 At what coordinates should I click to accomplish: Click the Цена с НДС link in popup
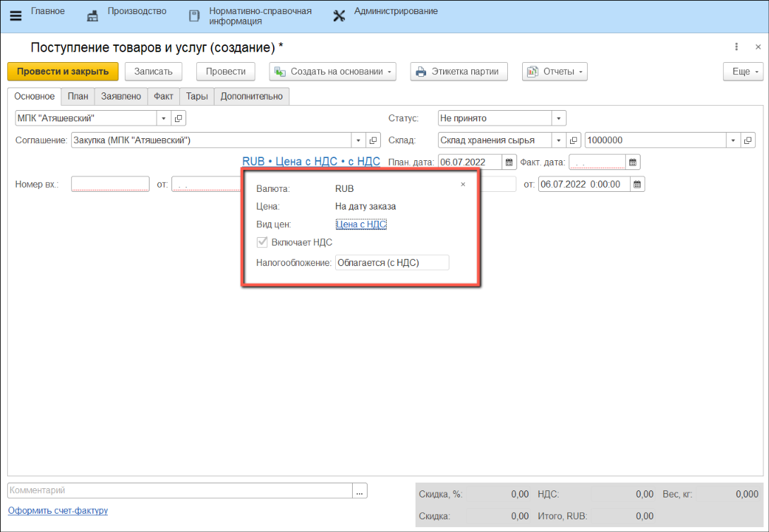tap(361, 224)
